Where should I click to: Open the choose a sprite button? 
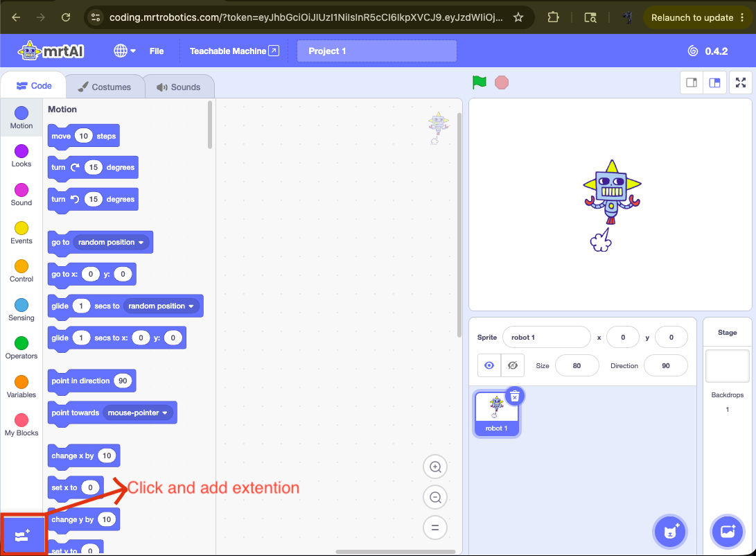point(669,532)
